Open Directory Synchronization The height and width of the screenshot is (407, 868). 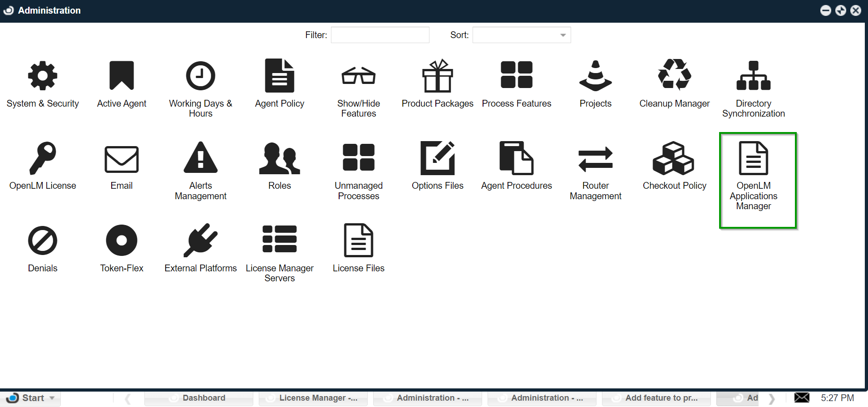click(753, 76)
